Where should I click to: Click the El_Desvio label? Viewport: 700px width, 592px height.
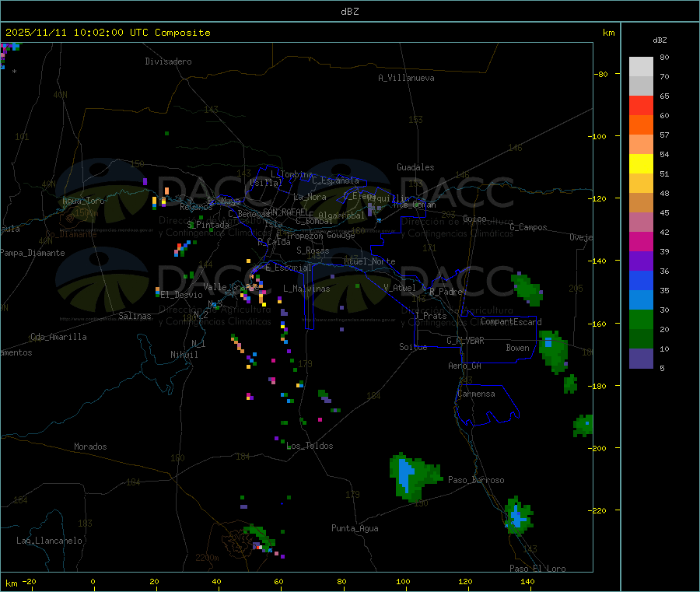point(181,295)
